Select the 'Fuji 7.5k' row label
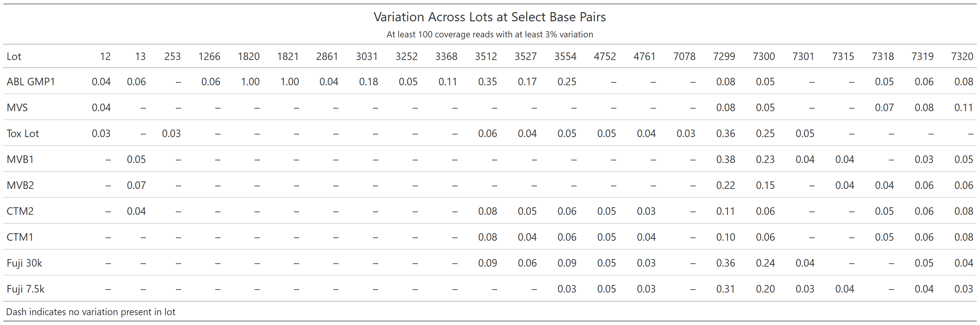 point(26,289)
